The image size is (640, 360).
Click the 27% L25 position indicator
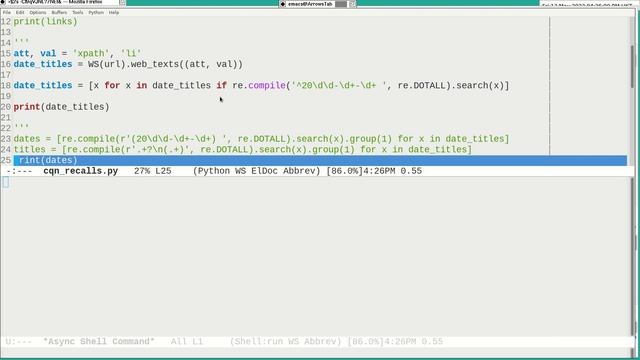pos(152,171)
